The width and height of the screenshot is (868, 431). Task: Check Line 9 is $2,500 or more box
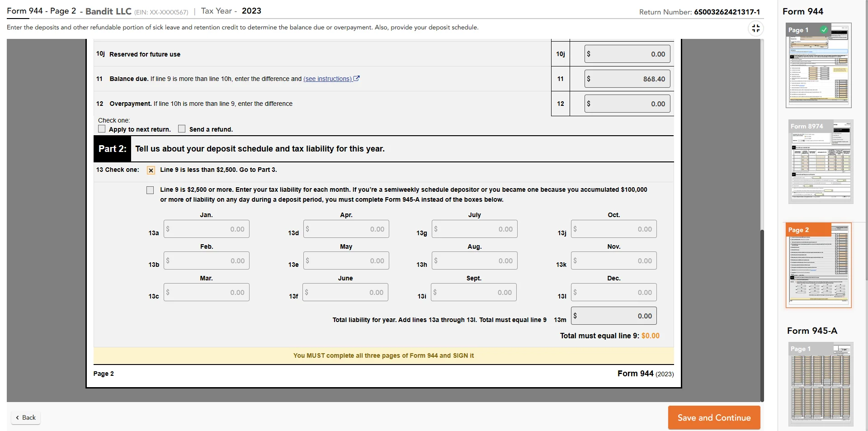point(150,190)
